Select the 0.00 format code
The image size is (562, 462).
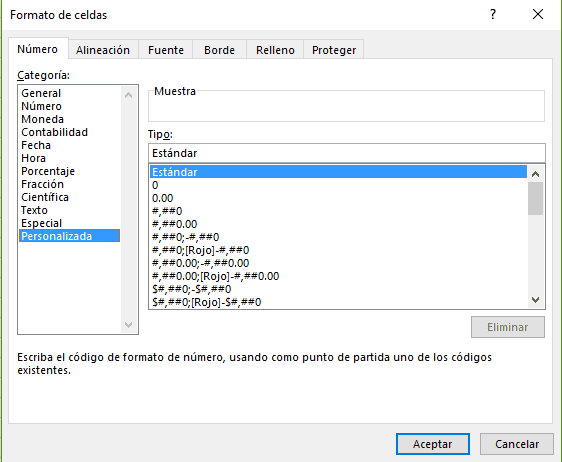pos(162,198)
